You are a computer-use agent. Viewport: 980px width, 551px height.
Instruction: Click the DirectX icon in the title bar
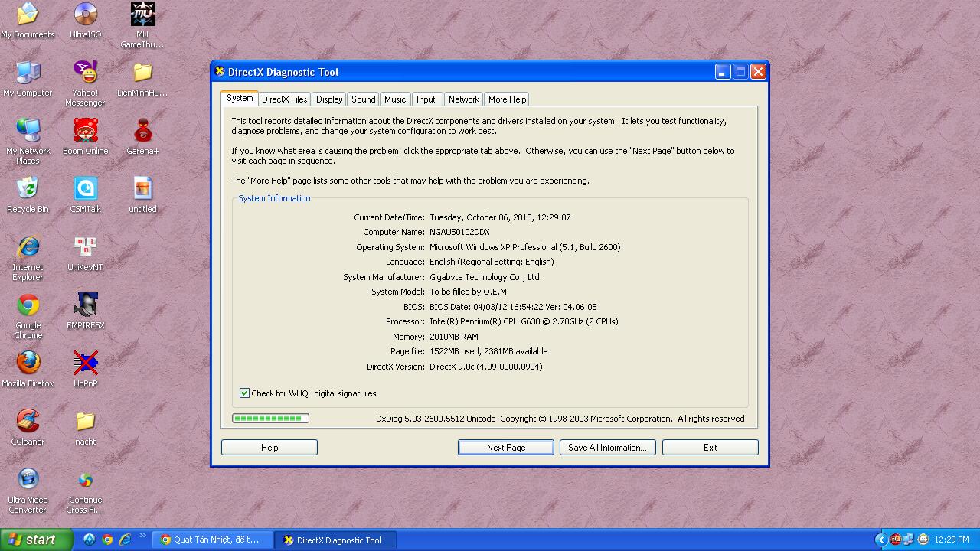220,71
